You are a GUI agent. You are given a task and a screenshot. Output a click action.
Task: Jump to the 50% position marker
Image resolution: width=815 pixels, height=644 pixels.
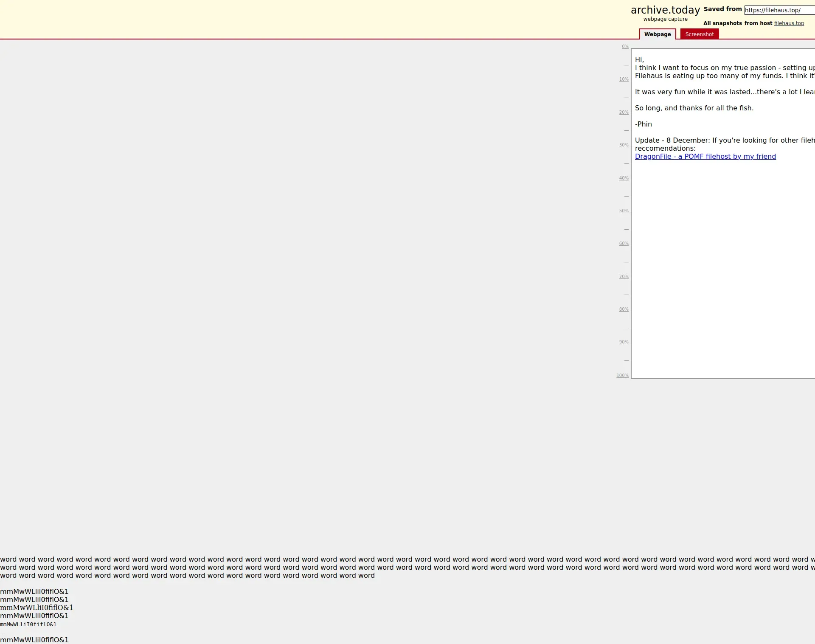(624, 211)
